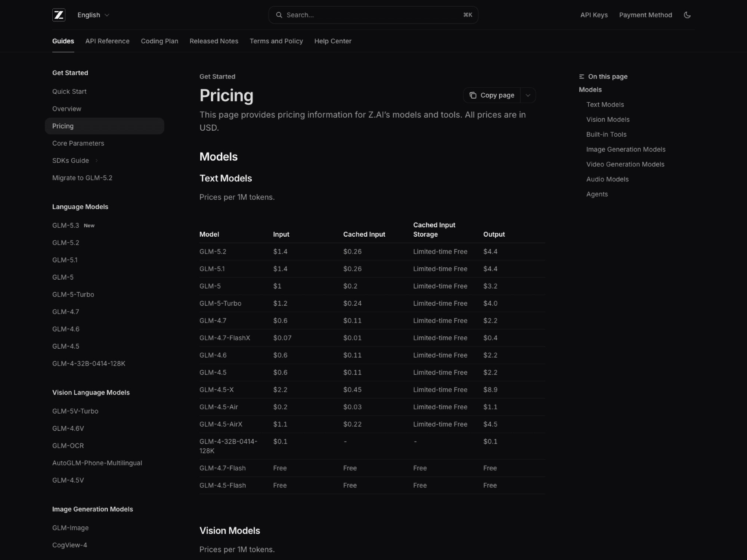Open the Copy page options chevron
This screenshot has height=560, width=747.
[528, 95]
